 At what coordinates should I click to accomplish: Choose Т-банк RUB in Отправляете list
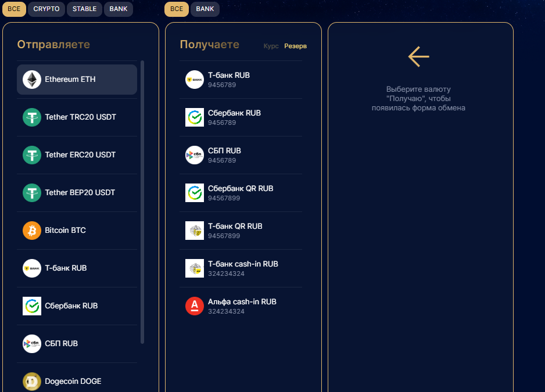pos(77,268)
